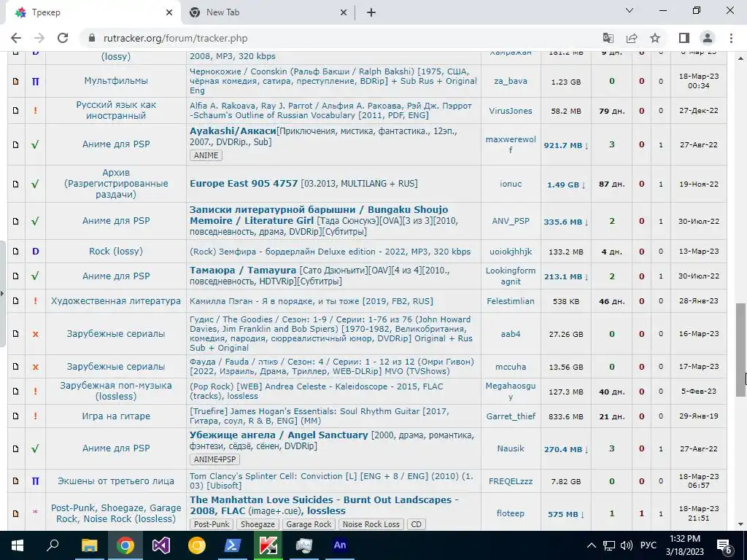Screen dimensions: 747x560
Task: Open author profile VirusJones
Action: coord(510,111)
